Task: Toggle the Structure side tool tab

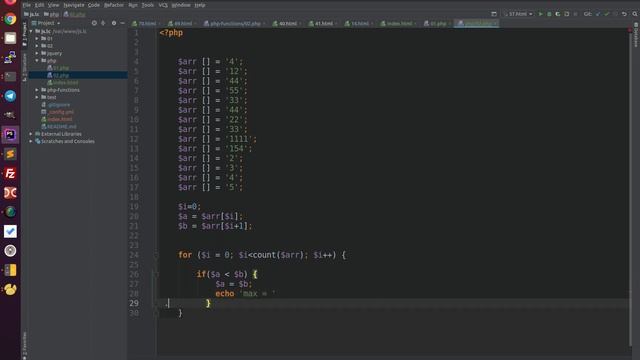Action: pyautogui.click(x=24, y=67)
